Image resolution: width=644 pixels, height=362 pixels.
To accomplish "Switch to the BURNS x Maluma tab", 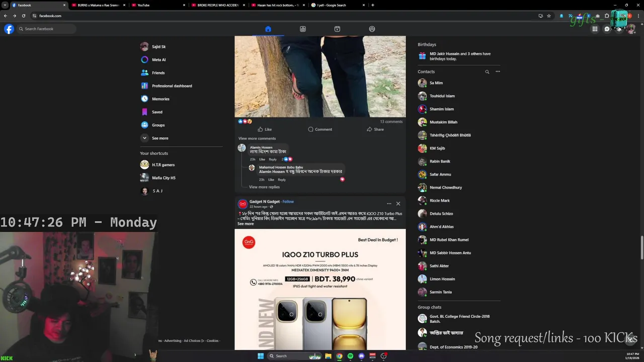I will [98, 5].
